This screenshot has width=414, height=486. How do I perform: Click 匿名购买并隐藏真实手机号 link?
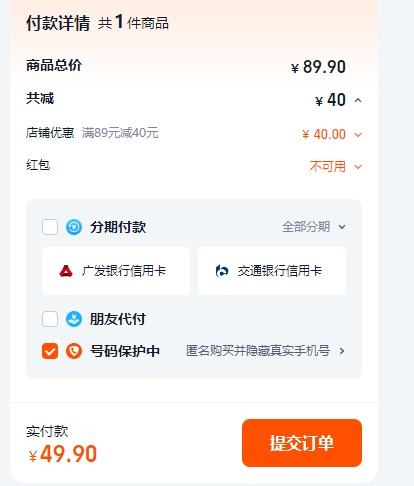(x=258, y=351)
